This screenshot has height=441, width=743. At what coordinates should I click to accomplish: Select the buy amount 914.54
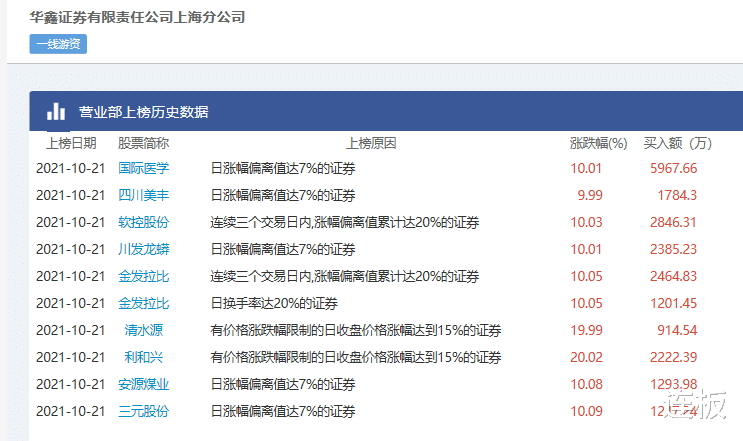click(x=677, y=330)
